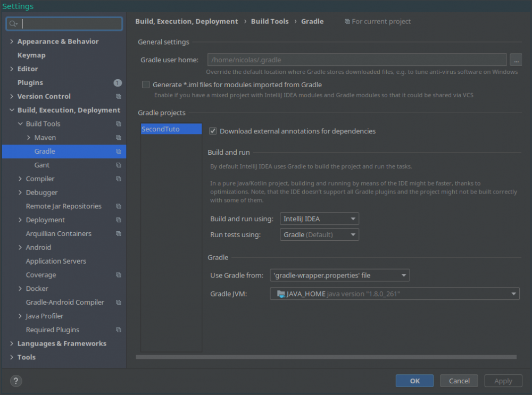Click project-level icon beside Gradle-Android Compiler
The width and height of the screenshot is (532, 395).
click(119, 302)
